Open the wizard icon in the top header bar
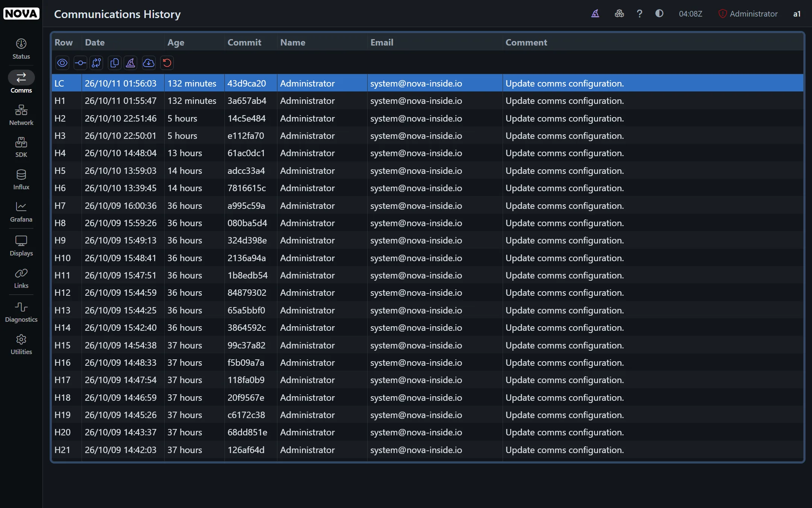The height and width of the screenshot is (508, 812). pos(595,14)
